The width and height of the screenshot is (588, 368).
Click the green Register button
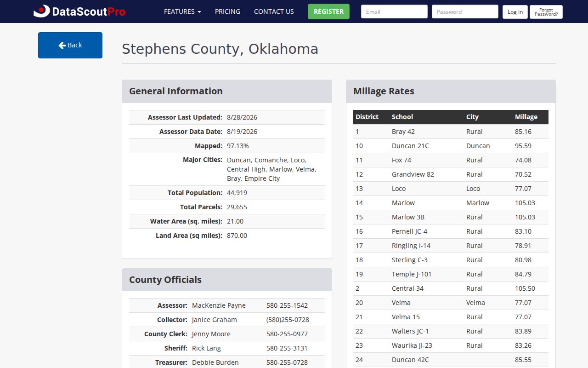pyautogui.click(x=328, y=11)
